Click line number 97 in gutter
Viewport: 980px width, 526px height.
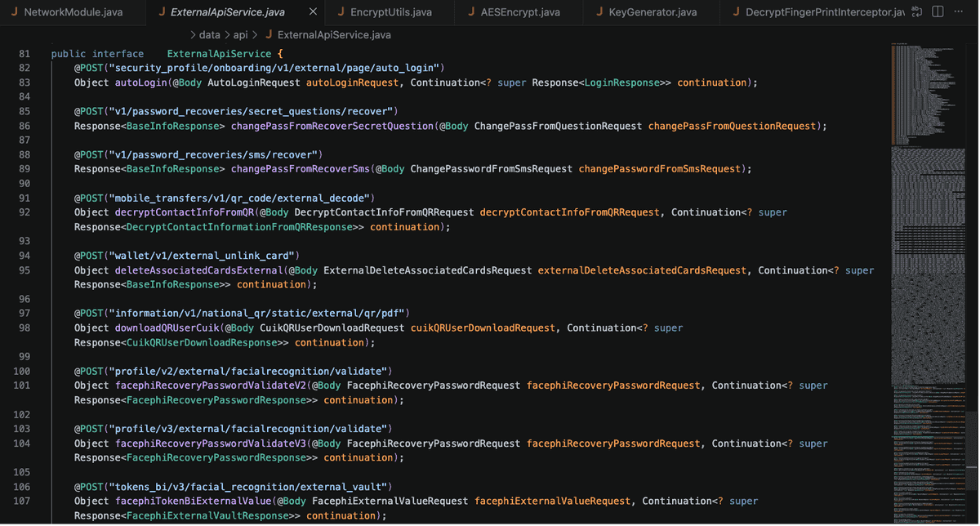coord(23,313)
